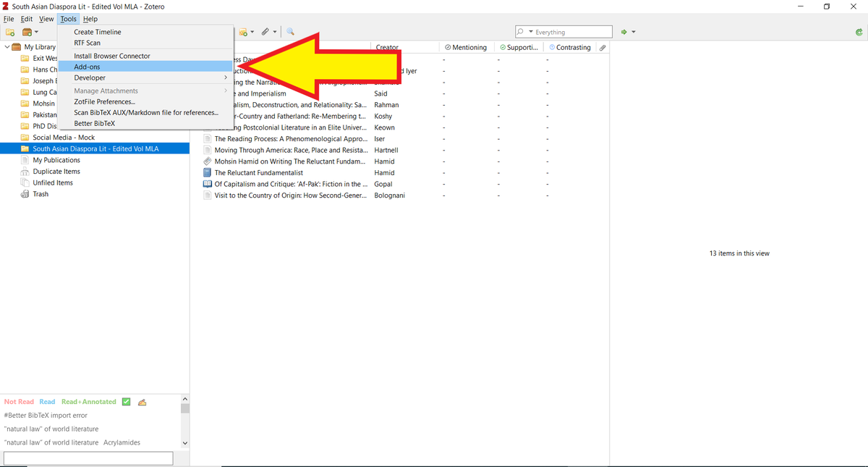Click the green Sync with zotero.org icon
This screenshot has height=467, width=868.
click(858, 32)
